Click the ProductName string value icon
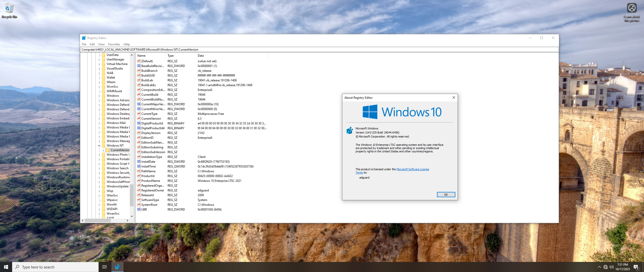 click(x=139, y=181)
